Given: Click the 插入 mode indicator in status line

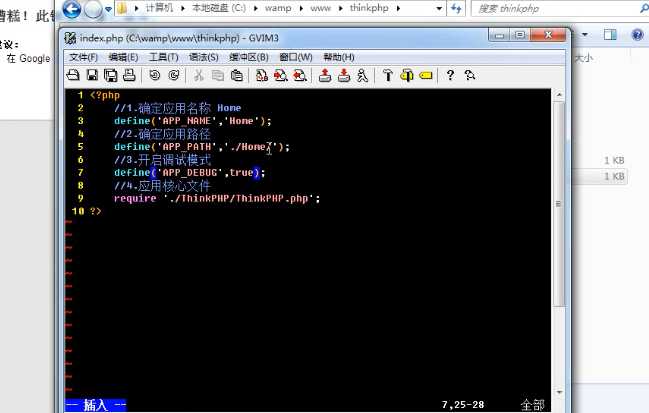Looking at the screenshot, I should pos(96,404).
